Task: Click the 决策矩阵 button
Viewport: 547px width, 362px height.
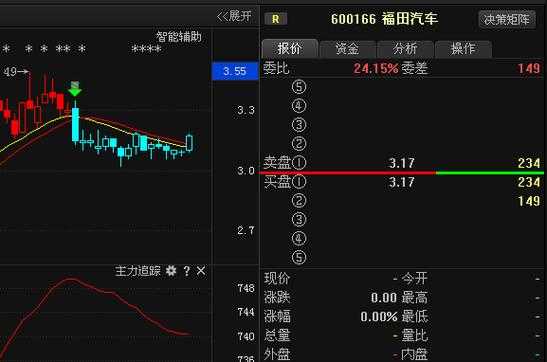Action: click(507, 19)
